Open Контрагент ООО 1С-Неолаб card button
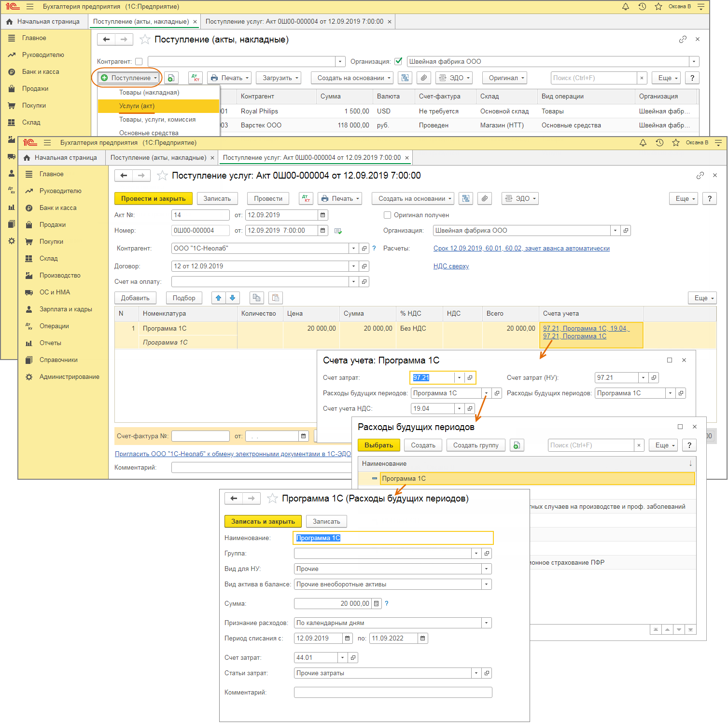 [364, 248]
